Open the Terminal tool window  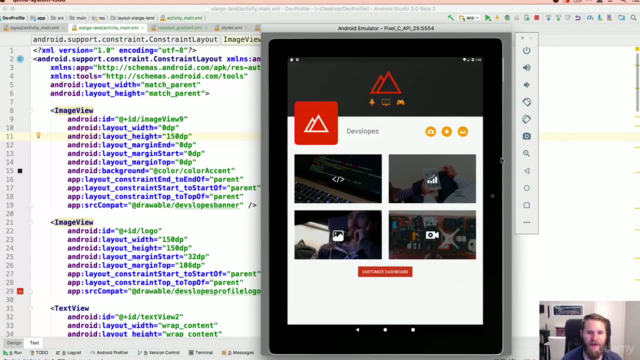(201, 353)
